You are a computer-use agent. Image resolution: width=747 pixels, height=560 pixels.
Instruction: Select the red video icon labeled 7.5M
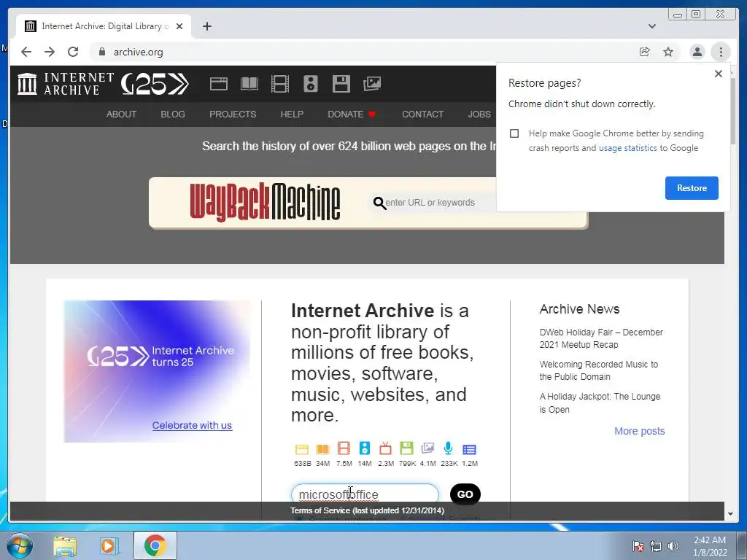[x=344, y=448]
